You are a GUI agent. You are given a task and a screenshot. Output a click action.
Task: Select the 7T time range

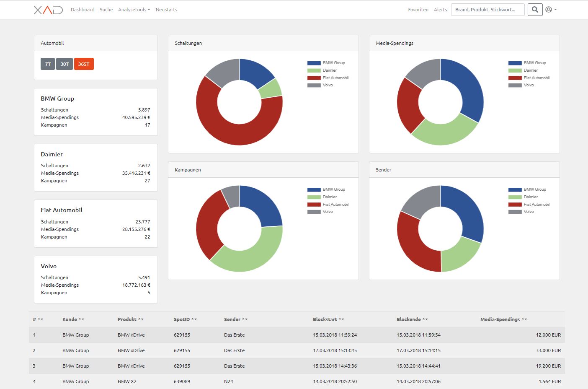[48, 64]
